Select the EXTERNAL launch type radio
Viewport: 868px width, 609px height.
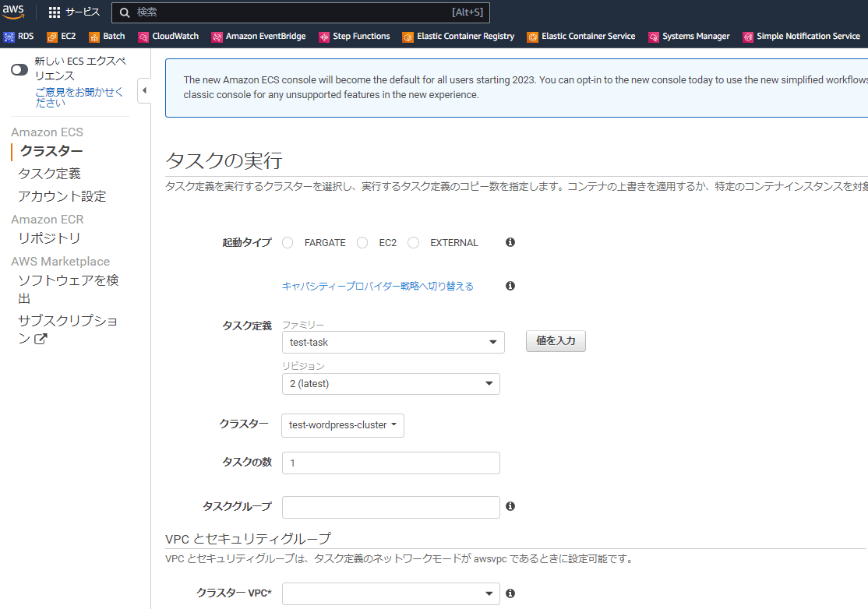pyautogui.click(x=413, y=243)
